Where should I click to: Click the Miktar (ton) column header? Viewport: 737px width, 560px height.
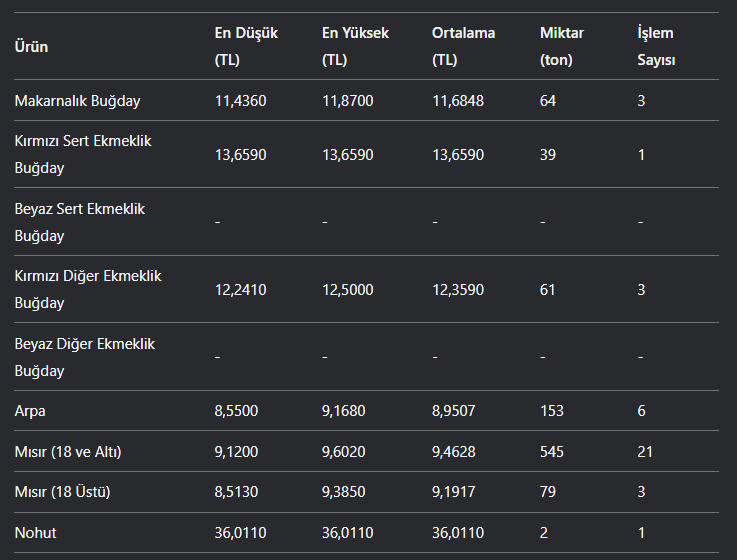(x=561, y=46)
